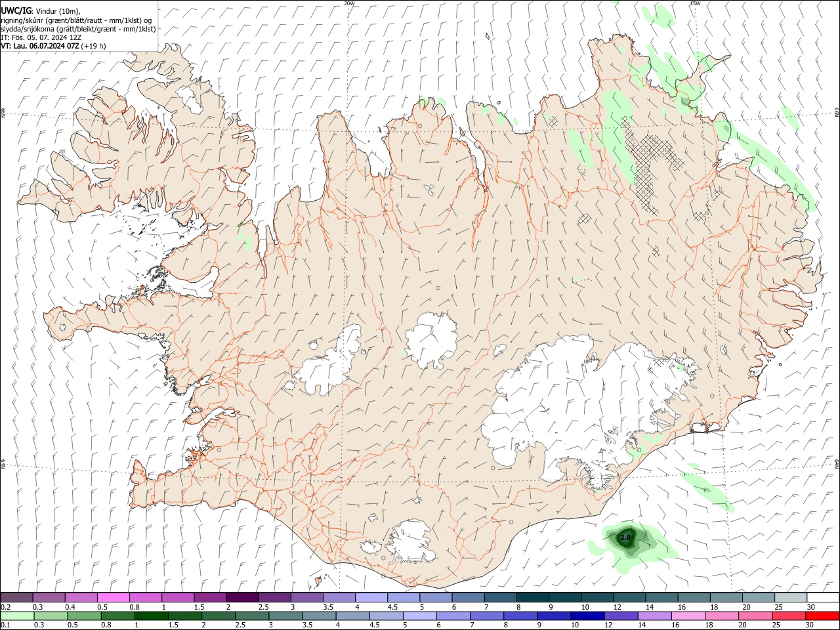This screenshot has width=840, height=630.
Task: Click the "slydda/snjókoma" legend line
Action: (78, 29)
